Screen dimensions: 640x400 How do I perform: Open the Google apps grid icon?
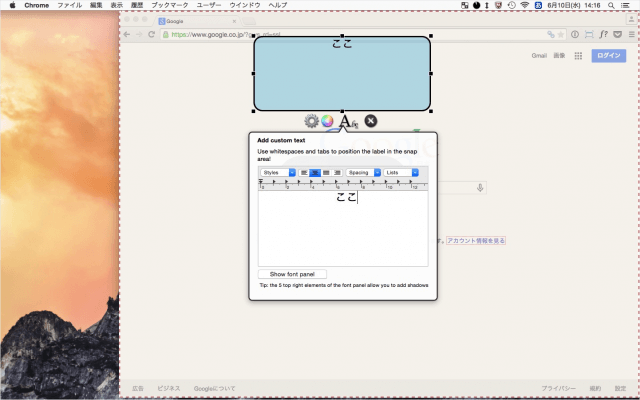coord(577,57)
